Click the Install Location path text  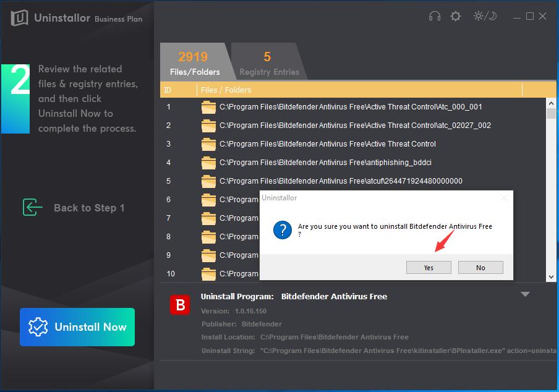[x=335, y=337]
